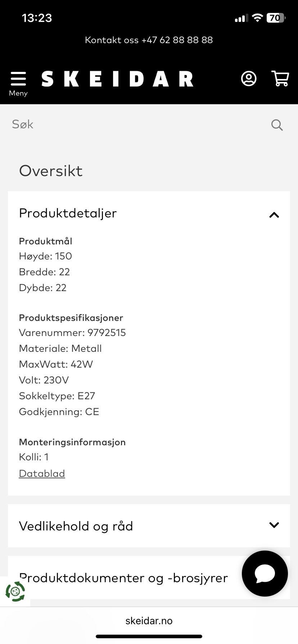Tap the SKEIDAR logo
This screenshot has width=298, height=644.
click(117, 79)
